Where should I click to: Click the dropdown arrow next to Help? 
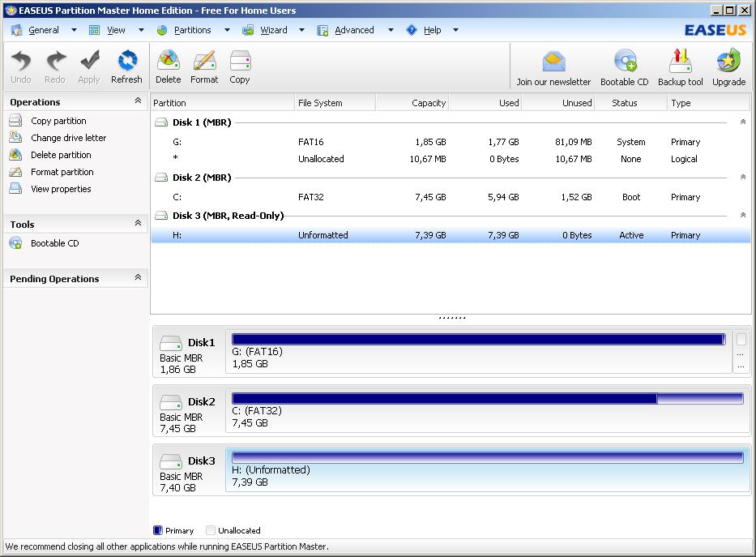coord(455,30)
